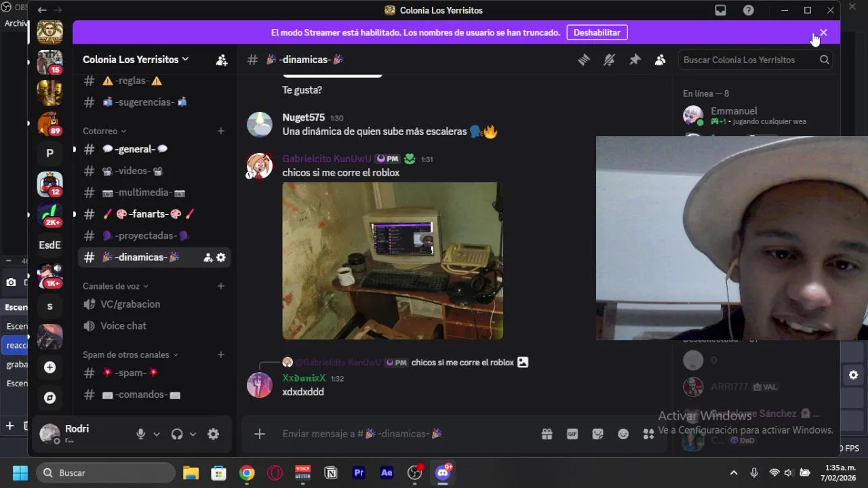Click XxDanixX username
Viewport: 868px width, 488px height.
coord(304,378)
